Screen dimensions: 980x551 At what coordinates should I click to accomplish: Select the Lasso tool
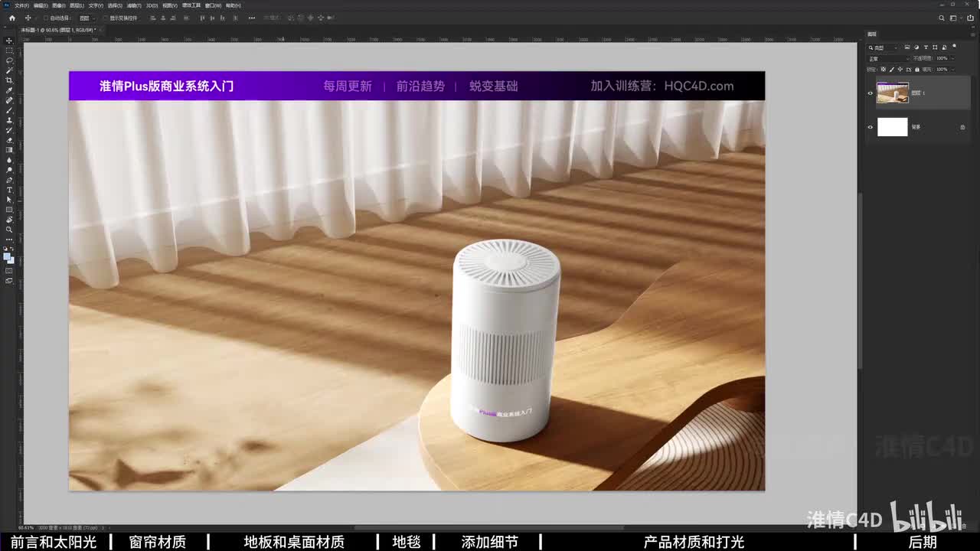[x=9, y=60]
